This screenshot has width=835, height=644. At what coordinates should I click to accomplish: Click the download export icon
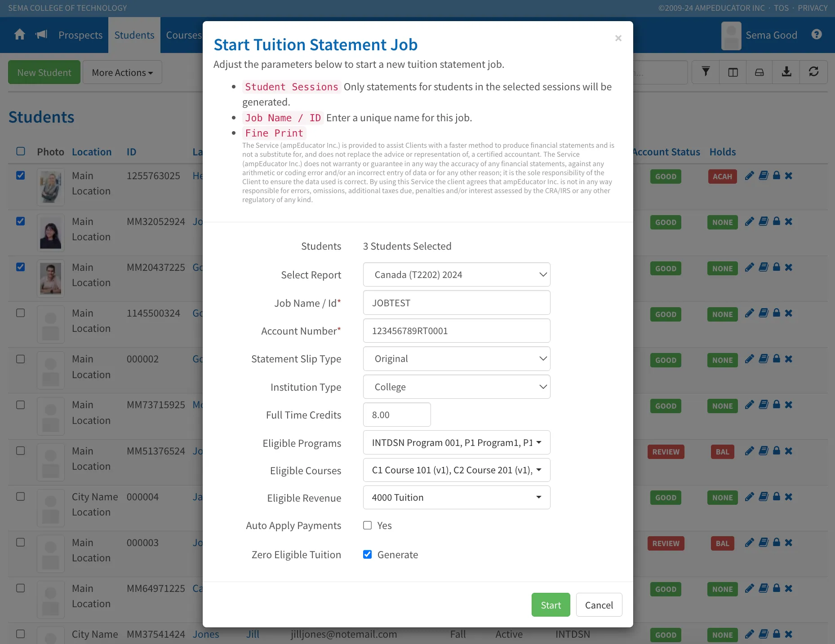[x=786, y=72]
